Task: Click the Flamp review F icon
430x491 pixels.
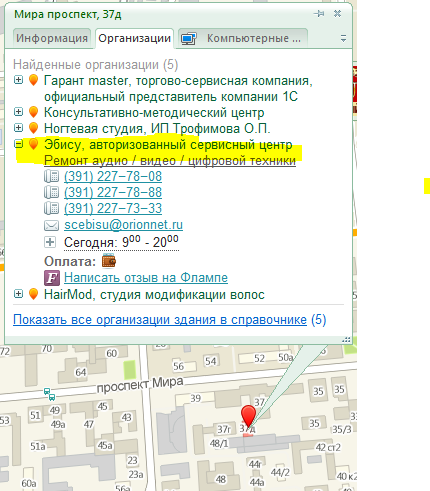Action: coord(52,278)
